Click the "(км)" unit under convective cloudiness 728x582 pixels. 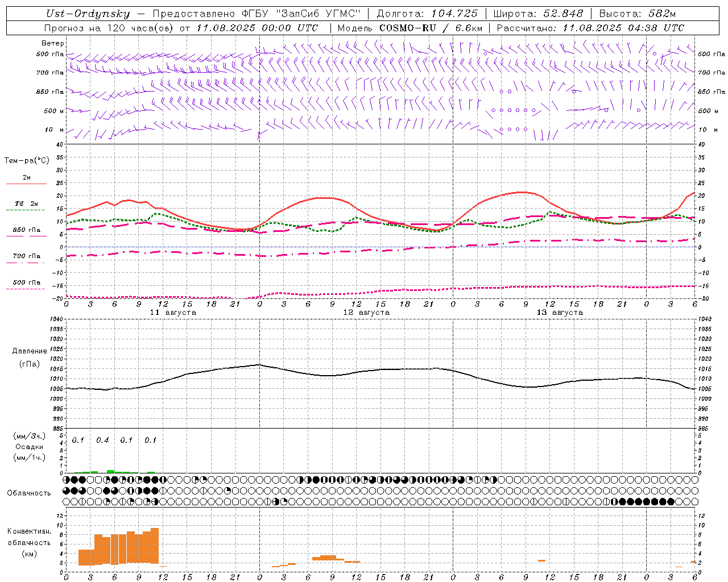[29, 554]
